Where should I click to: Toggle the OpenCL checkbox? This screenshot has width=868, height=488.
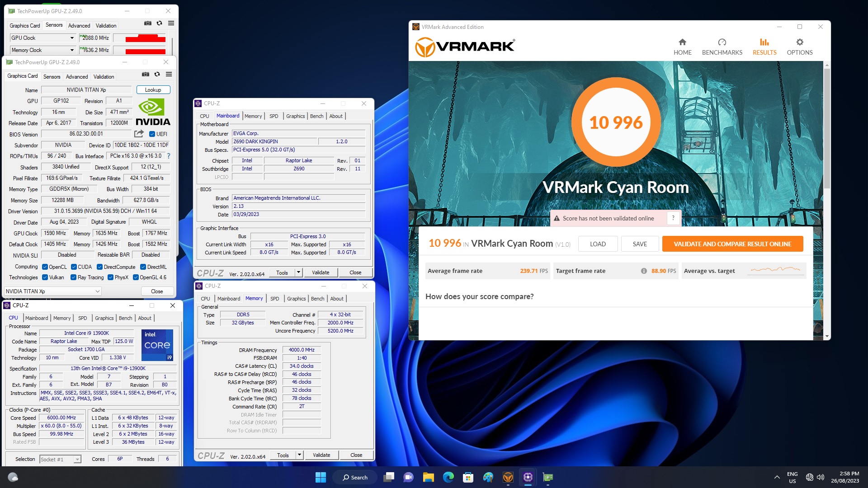point(45,267)
